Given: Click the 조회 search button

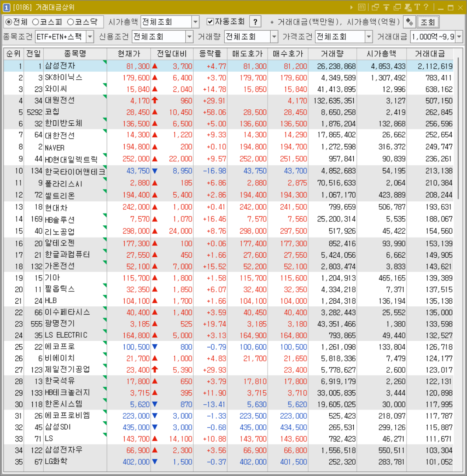Looking at the screenshot, I should [428, 22].
